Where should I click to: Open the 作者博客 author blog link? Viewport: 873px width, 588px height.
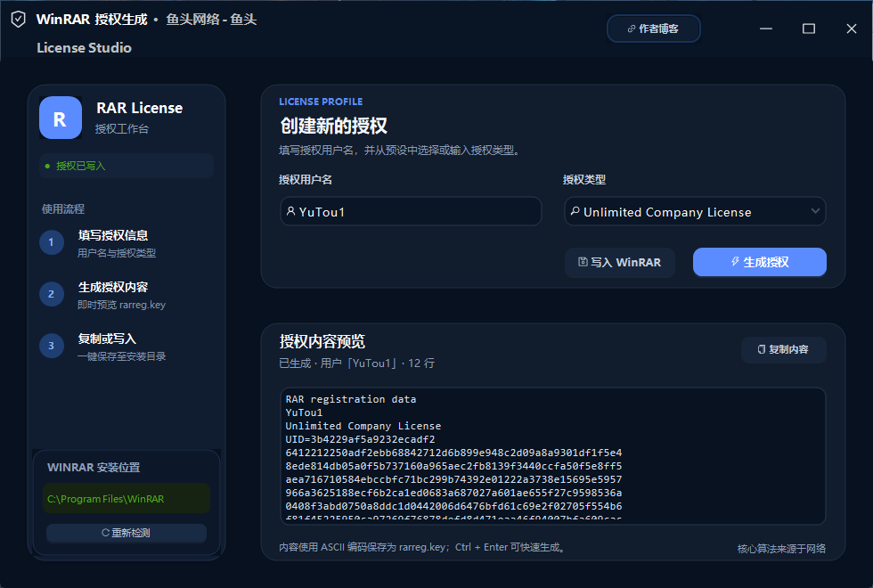click(653, 29)
